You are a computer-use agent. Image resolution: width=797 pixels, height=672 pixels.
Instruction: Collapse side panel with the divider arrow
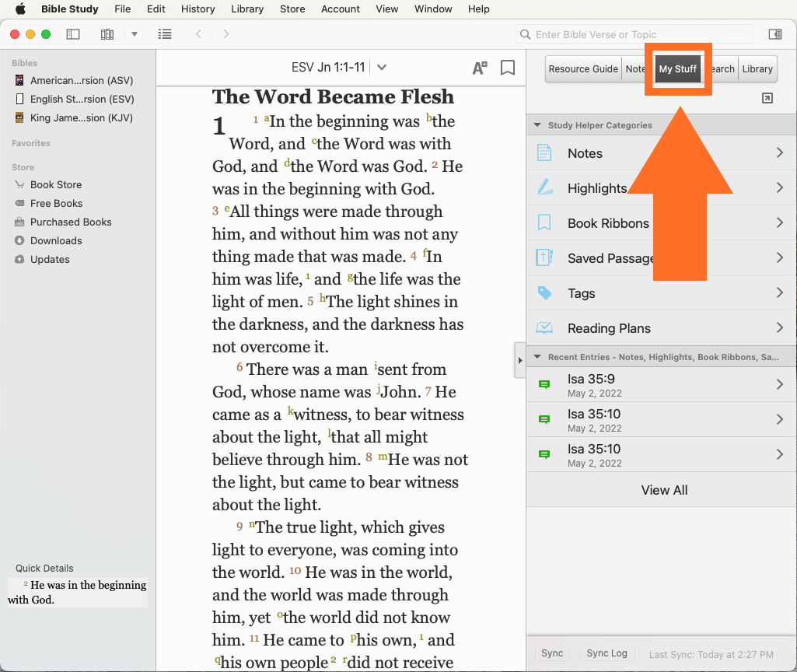point(519,360)
